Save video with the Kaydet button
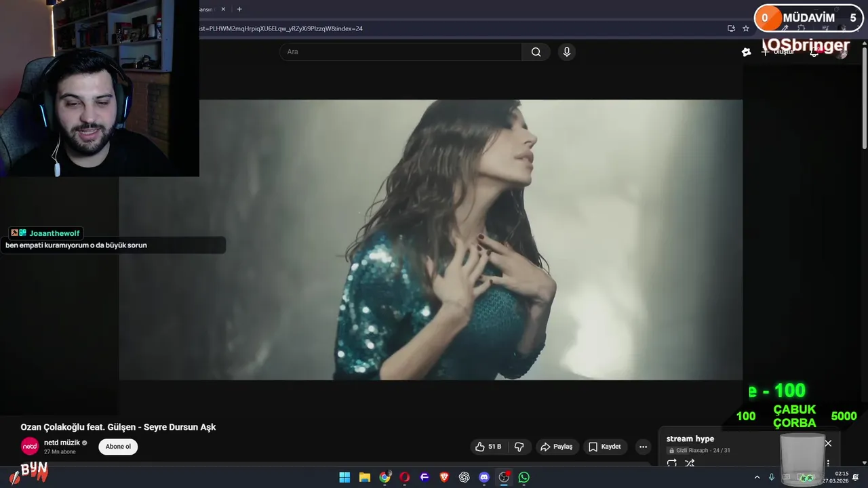Screen dimensions: 868x488 pos(604,447)
